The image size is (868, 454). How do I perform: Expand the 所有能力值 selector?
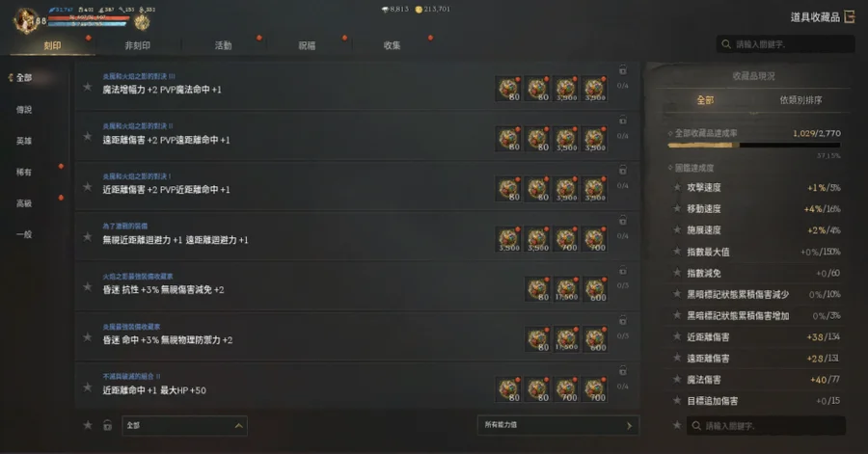(558, 425)
